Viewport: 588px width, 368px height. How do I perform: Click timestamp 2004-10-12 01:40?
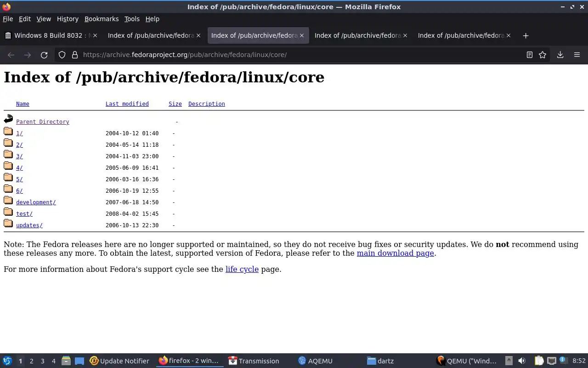click(x=132, y=133)
